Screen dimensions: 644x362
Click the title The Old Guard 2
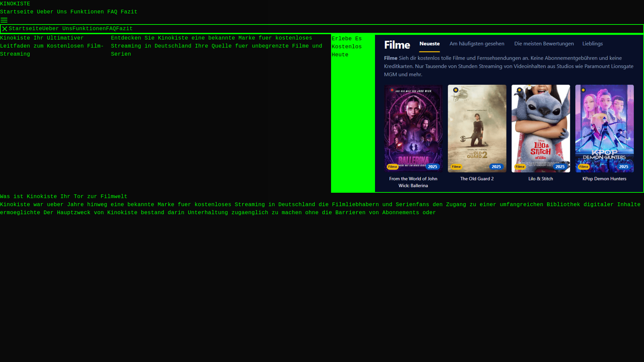[x=477, y=179]
